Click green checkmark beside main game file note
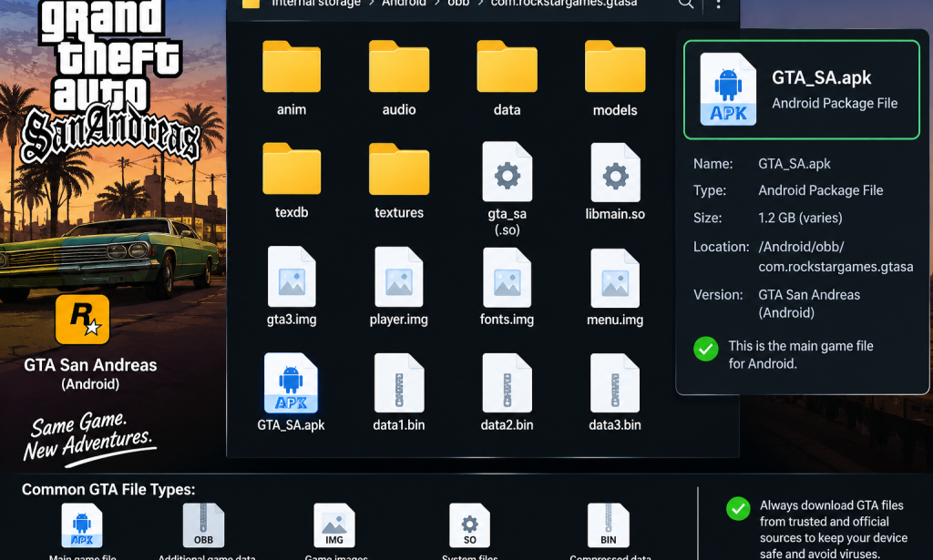 tap(706, 349)
